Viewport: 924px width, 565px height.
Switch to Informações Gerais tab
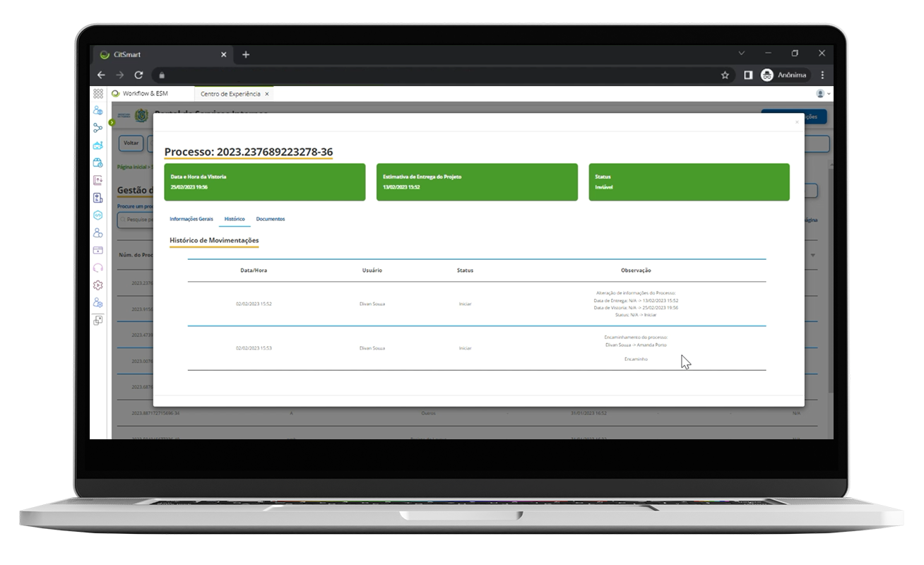[x=191, y=219]
